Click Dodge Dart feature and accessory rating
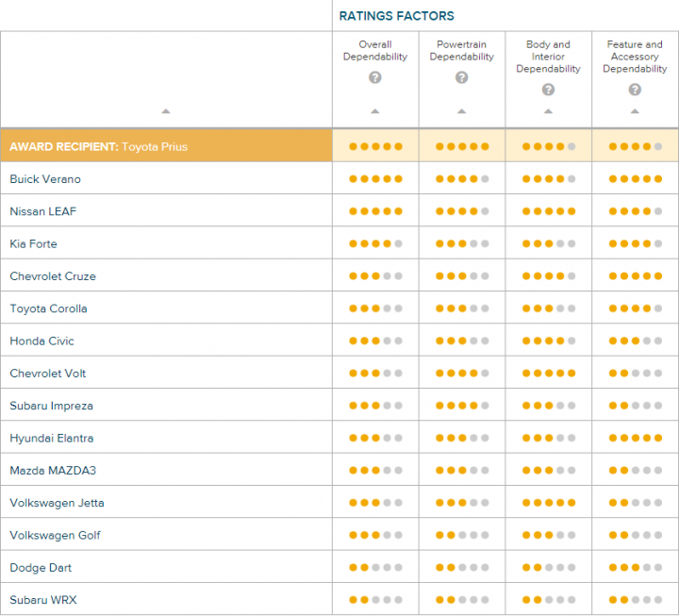The width and height of the screenshot is (679, 616). pyautogui.click(x=636, y=568)
